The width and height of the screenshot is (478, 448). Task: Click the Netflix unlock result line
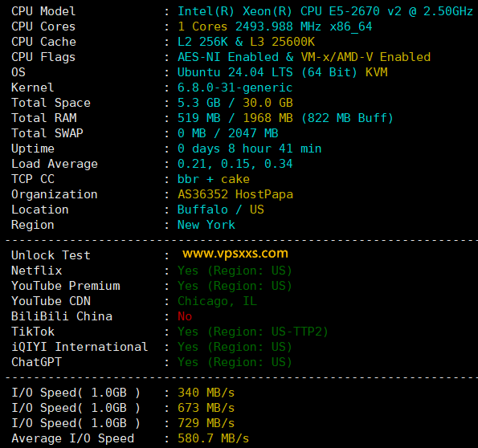click(235, 271)
